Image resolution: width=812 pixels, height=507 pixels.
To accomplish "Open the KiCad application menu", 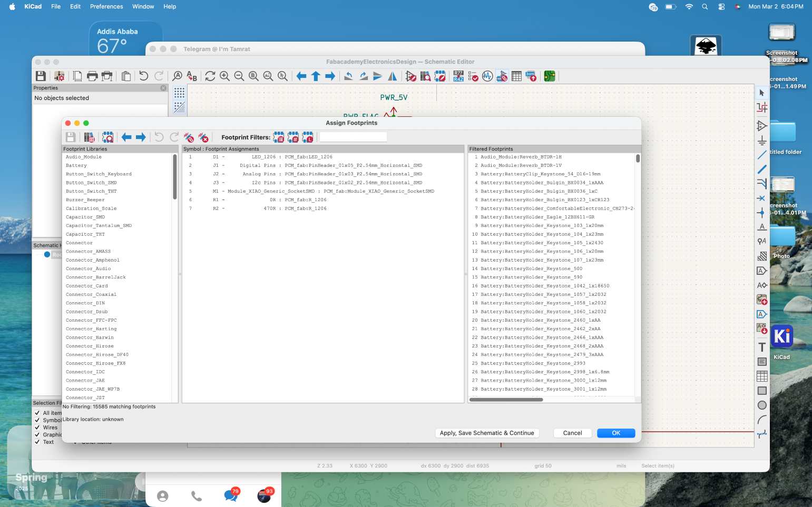I will [x=33, y=6].
